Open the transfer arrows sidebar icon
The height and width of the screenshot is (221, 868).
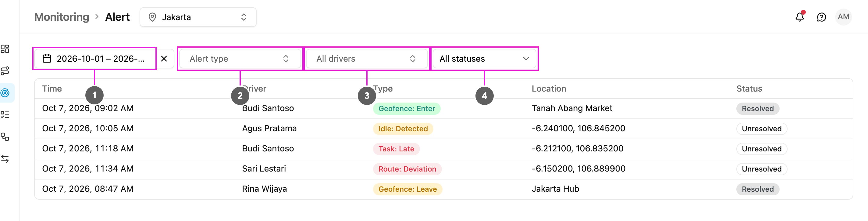coord(5,159)
